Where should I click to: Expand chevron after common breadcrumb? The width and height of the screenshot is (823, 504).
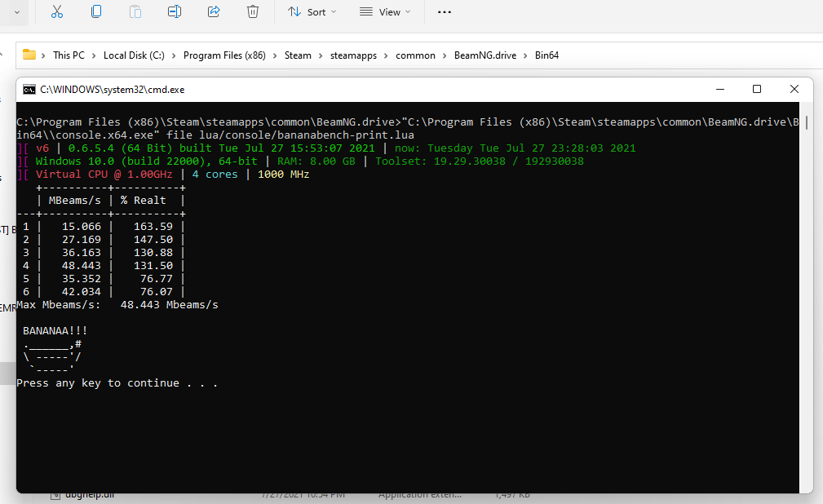tap(445, 55)
